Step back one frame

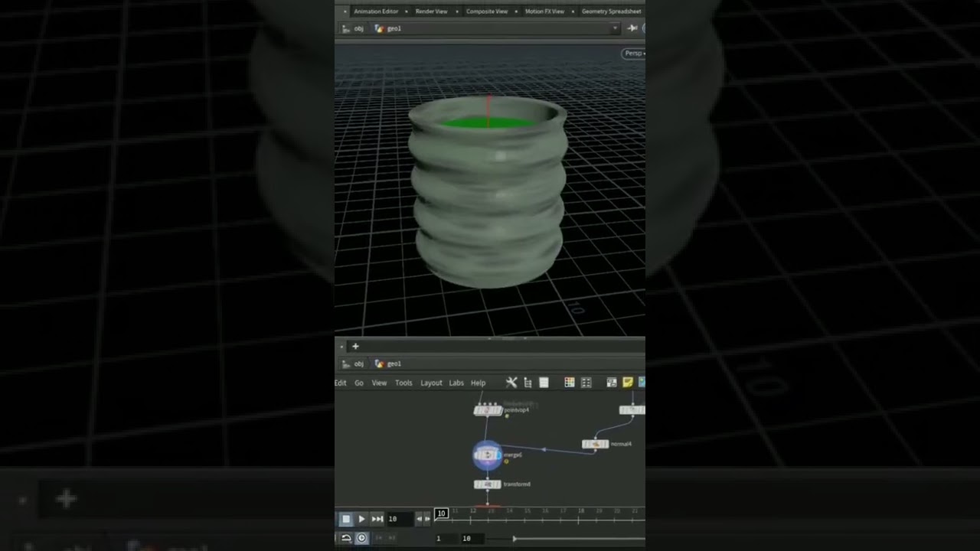[419, 519]
